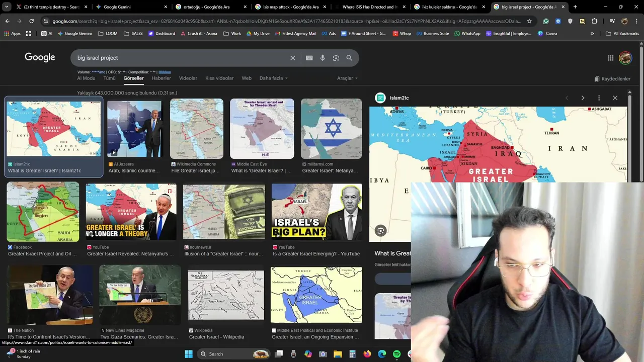Start a voice search with the microphone
The height and width of the screenshot is (362, 644).
pos(323,58)
